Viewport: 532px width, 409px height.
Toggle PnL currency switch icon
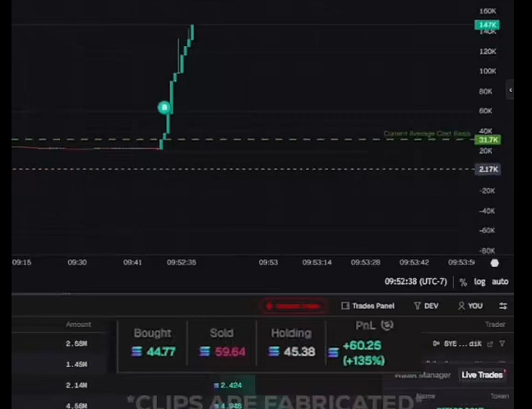tap(387, 325)
